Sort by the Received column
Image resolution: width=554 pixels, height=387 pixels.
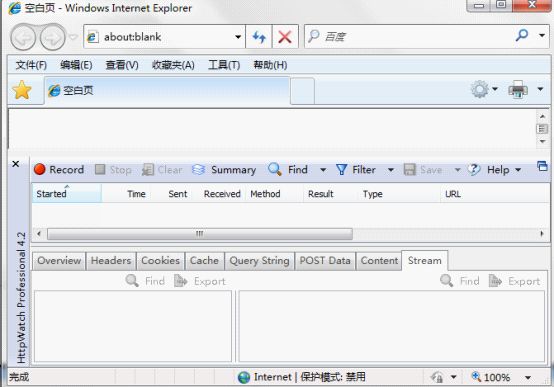pyautogui.click(x=218, y=193)
